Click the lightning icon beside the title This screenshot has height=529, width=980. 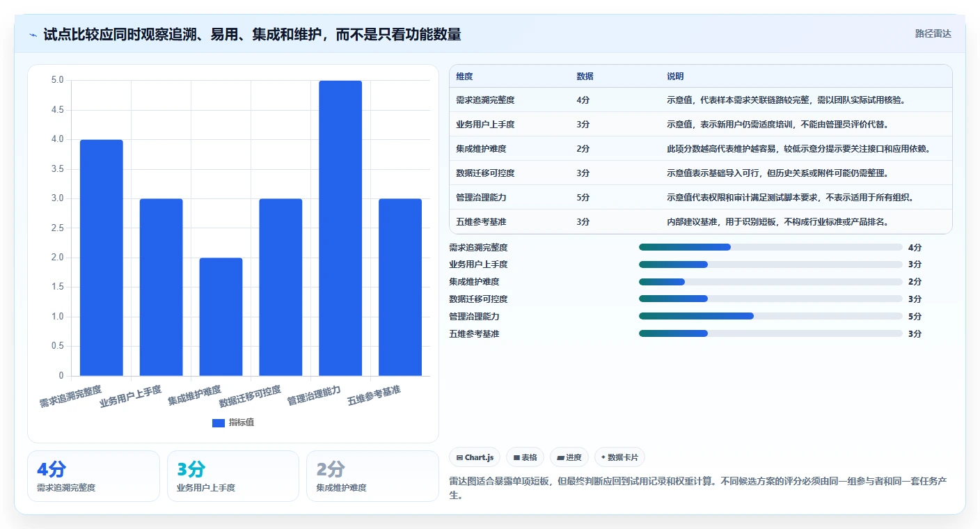(33, 35)
